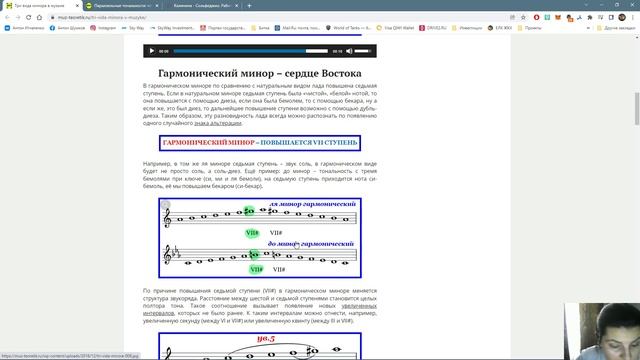Open the Mail.Ru bookmark
The height and width of the screenshot is (360, 640).
297,28
